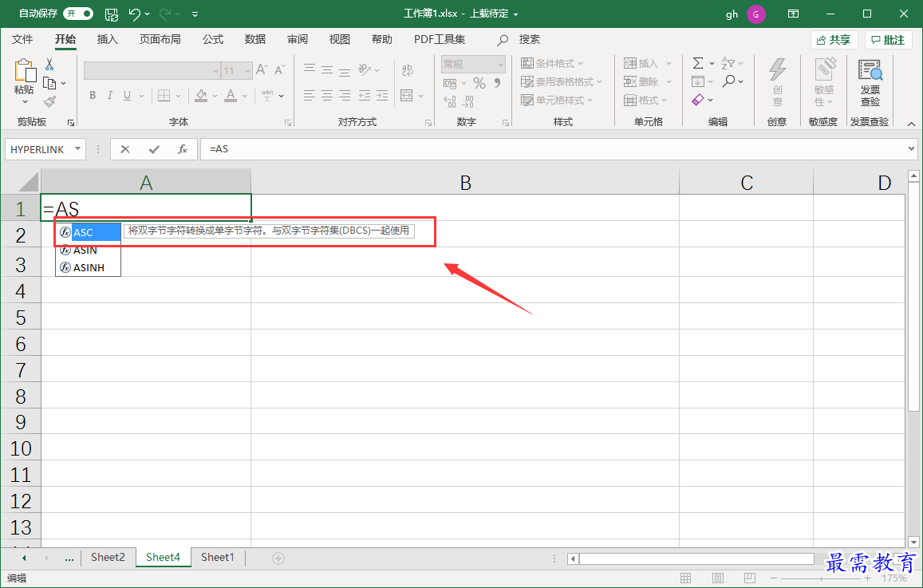The width and height of the screenshot is (923, 588).
Task: Switch to the 公式 tab
Action: (x=212, y=39)
